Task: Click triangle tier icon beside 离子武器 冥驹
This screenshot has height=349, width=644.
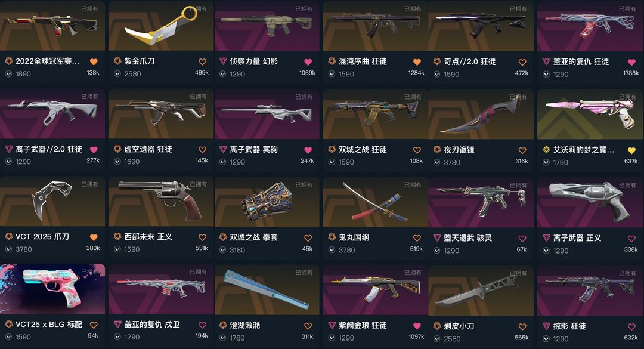Action: [223, 149]
